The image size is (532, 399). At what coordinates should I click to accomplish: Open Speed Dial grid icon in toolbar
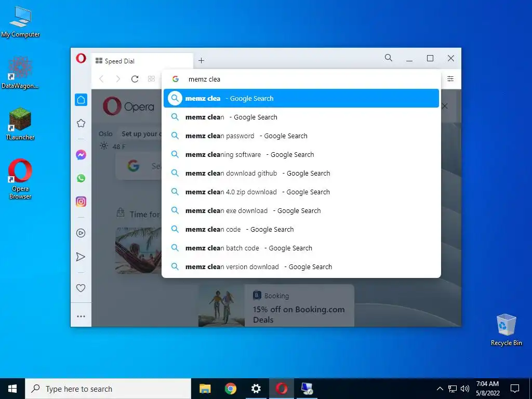click(151, 79)
